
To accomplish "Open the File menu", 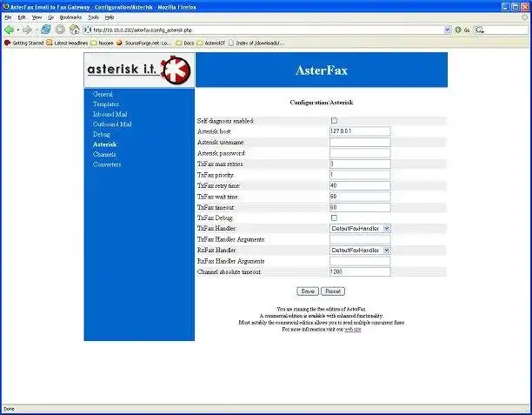I will click(8, 17).
